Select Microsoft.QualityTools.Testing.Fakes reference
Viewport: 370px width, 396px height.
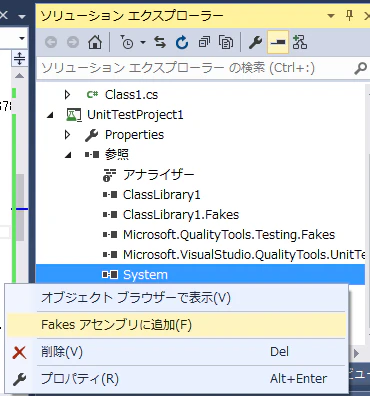(x=229, y=235)
